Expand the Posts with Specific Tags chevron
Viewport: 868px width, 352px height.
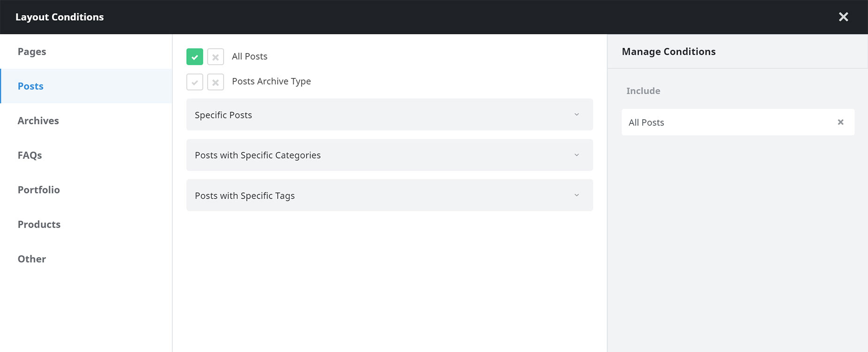click(x=577, y=195)
